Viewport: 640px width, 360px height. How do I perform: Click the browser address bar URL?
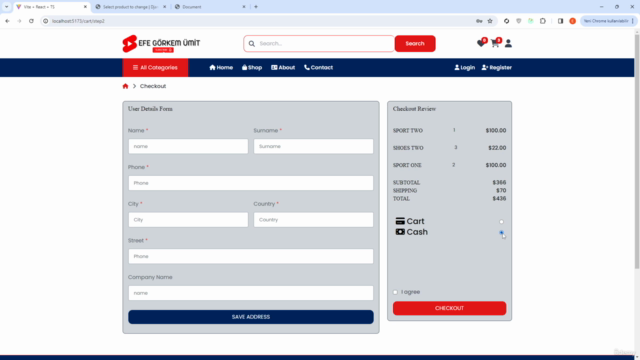[78, 21]
